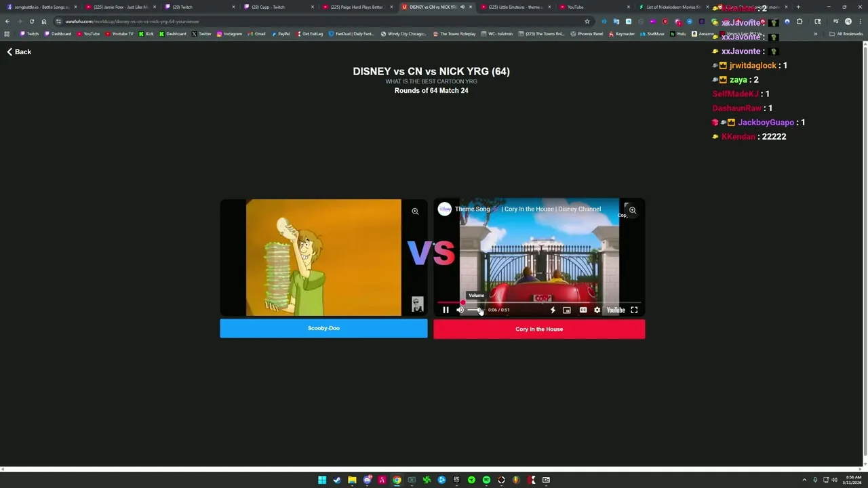
Task: Open the apps grid icon in bookmarks bar
Action: pyautogui.click(x=7, y=34)
